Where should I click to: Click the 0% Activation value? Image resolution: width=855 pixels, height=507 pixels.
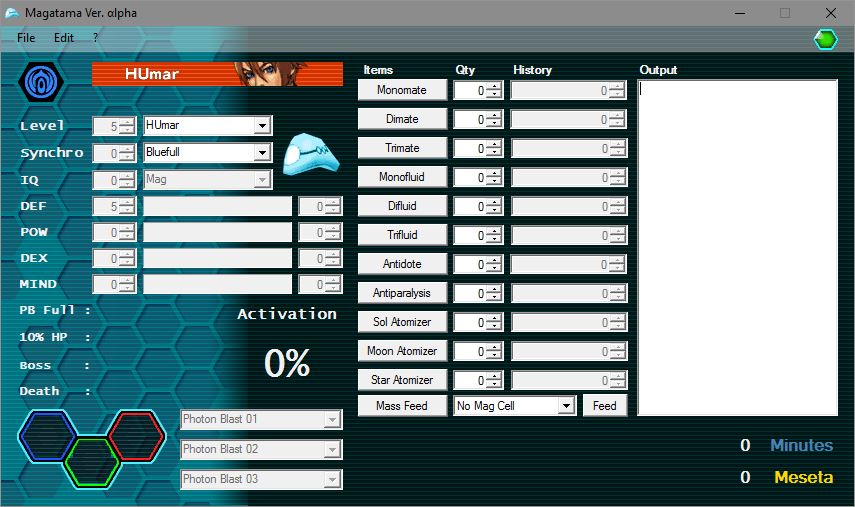point(287,363)
